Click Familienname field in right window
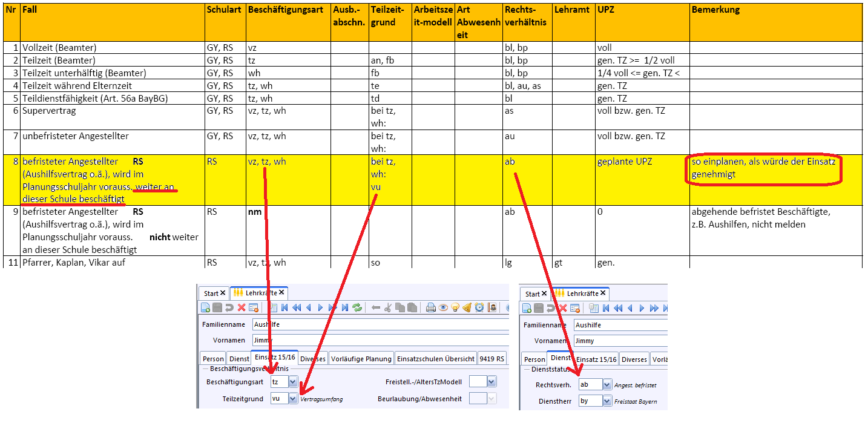This screenshot has height=446, width=868. pyautogui.click(x=620, y=325)
